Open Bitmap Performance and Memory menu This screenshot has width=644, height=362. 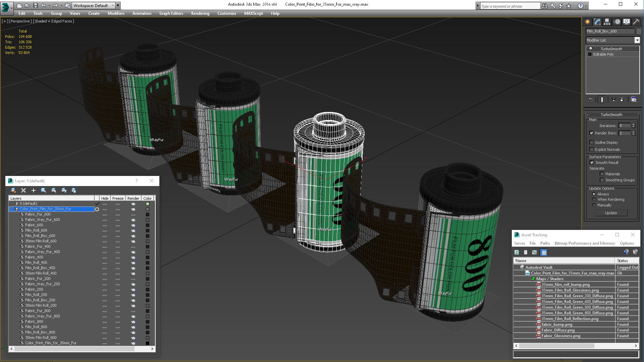tap(585, 243)
